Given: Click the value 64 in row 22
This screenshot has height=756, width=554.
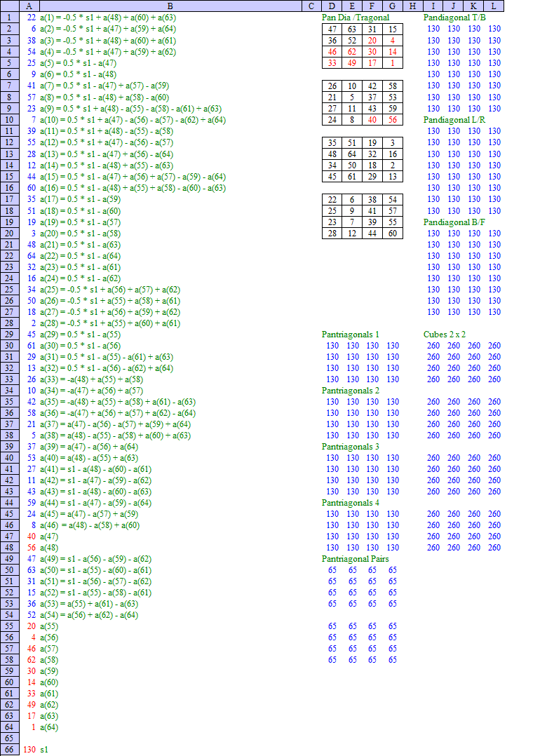Looking at the screenshot, I should point(32,255).
